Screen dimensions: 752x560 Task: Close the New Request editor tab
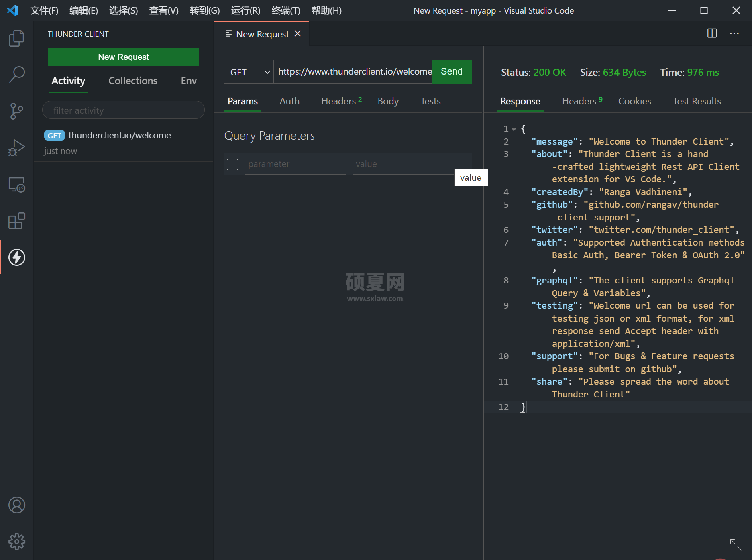tap(298, 34)
